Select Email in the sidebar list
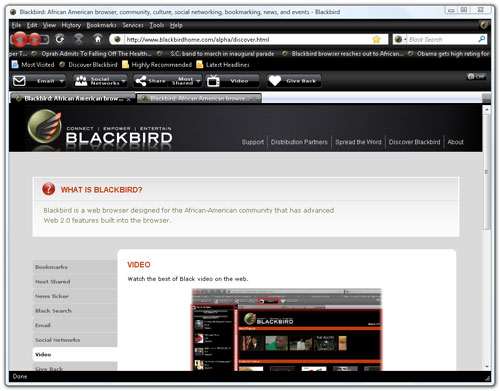The width and height of the screenshot is (500, 391). coord(75,325)
